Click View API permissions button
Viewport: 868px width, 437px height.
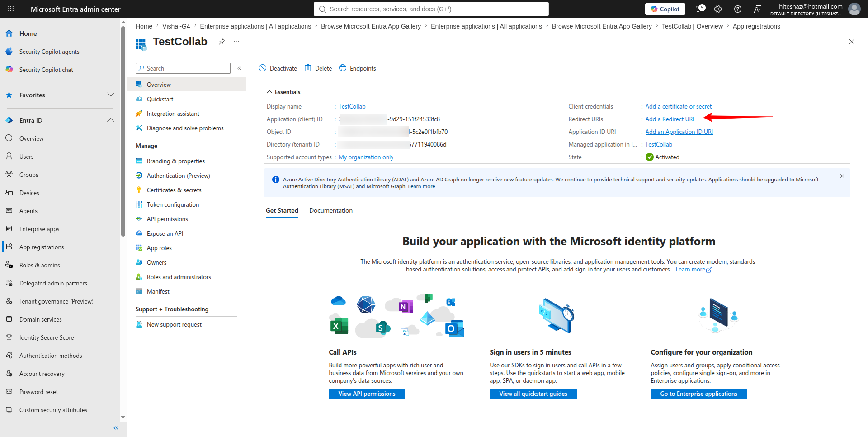[367, 394]
